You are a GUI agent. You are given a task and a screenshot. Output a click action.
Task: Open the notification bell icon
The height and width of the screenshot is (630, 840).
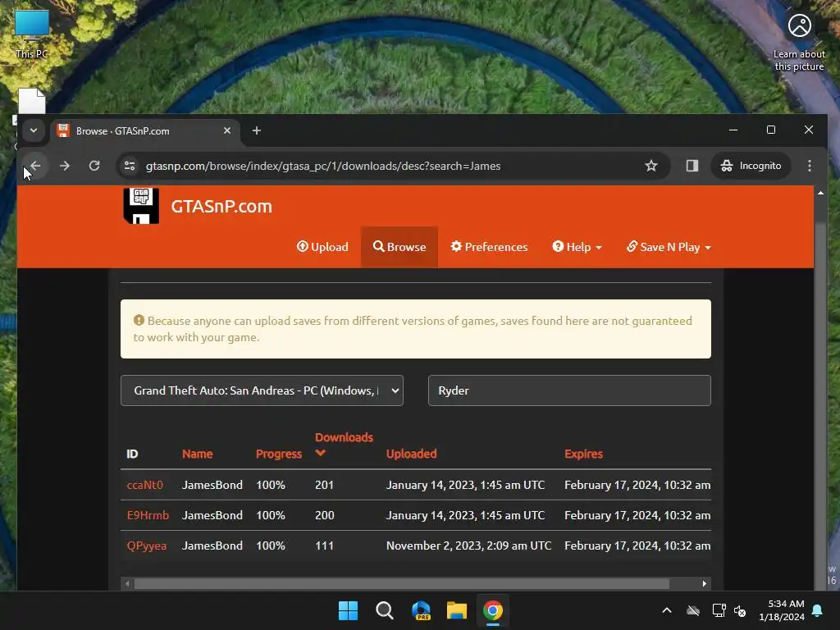(x=818, y=610)
